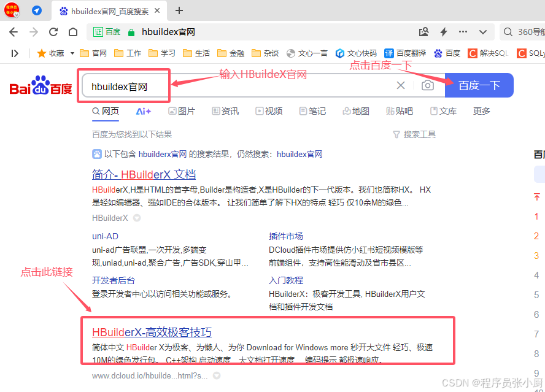Screen dimensions: 545x392
Task: Click the lightning bolt speed-mode icon
Action: (444, 32)
